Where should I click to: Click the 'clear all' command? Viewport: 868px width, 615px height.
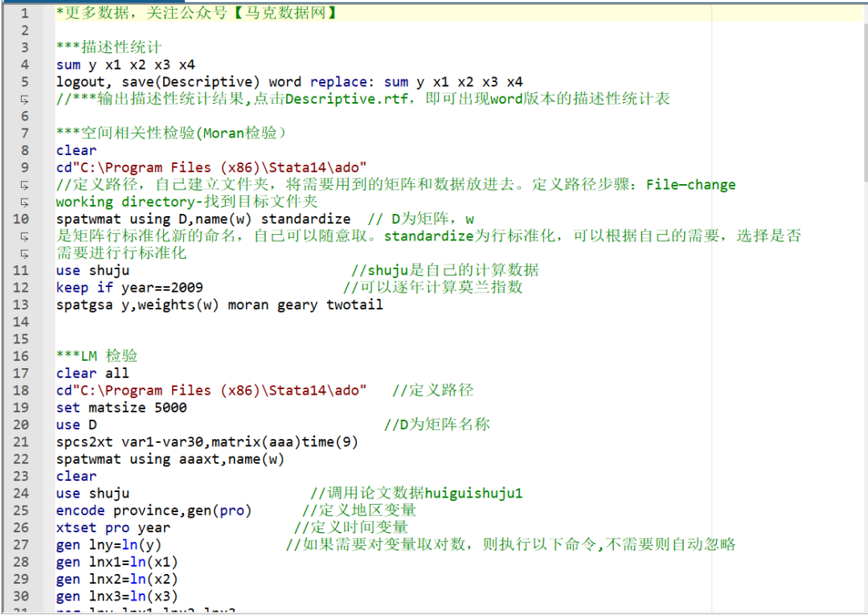(x=92, y=374)
